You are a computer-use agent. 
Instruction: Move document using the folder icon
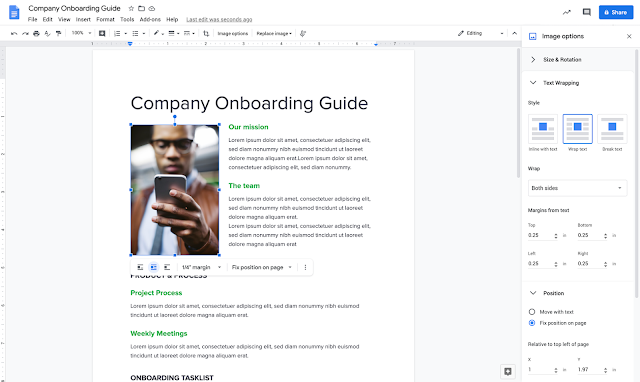point(141,8)
